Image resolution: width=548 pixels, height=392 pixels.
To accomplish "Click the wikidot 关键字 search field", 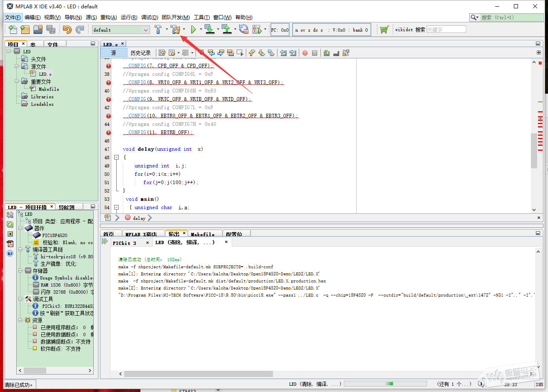I will 446,30.
